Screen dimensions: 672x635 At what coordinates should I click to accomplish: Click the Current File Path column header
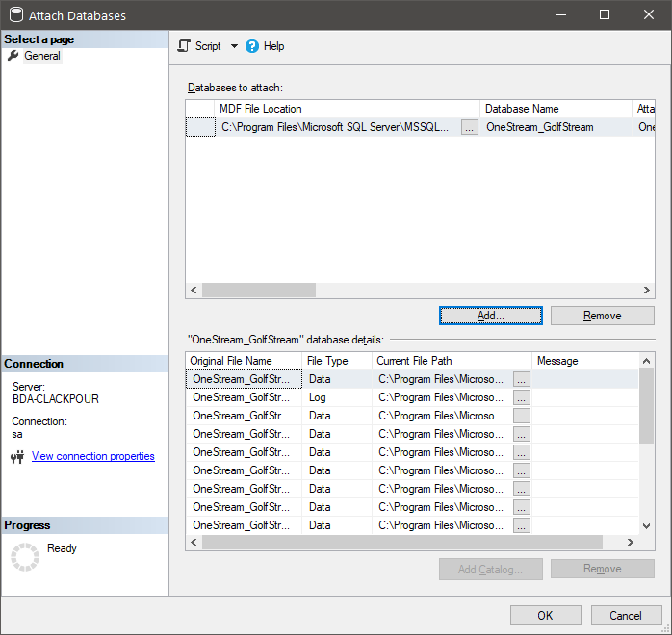point(452,361)
